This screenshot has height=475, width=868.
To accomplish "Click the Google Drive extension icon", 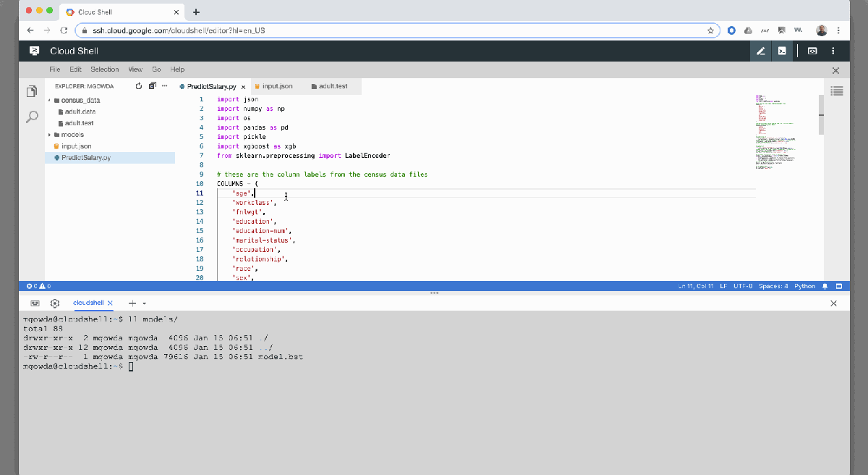I will click(749, 30).
